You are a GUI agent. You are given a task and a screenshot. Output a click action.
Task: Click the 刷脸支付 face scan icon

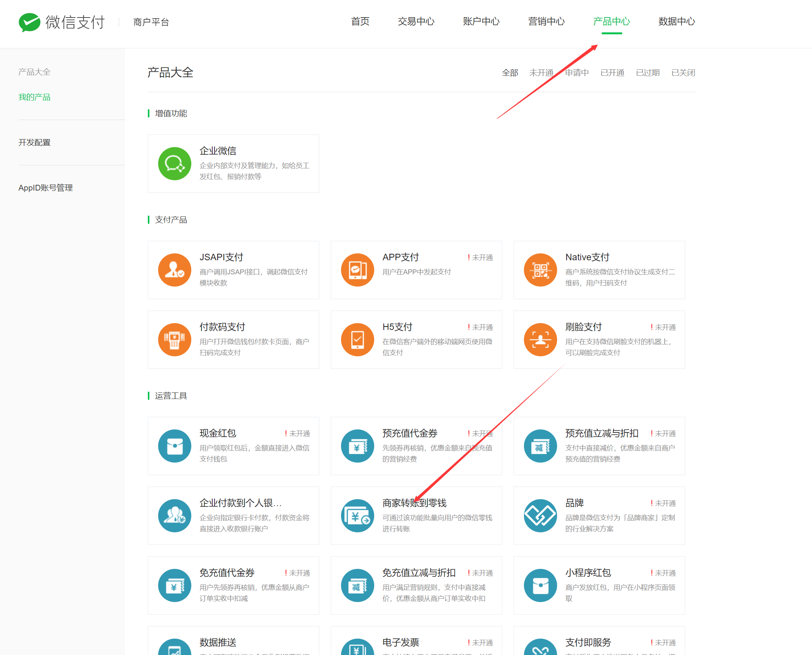(x=540, y=340)
